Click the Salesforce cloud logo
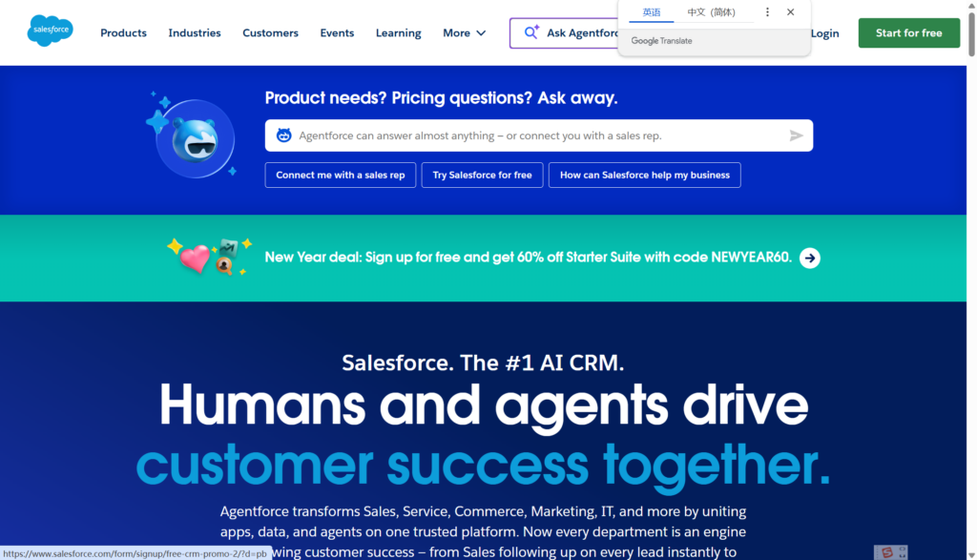977x560 pixels. 50,31
